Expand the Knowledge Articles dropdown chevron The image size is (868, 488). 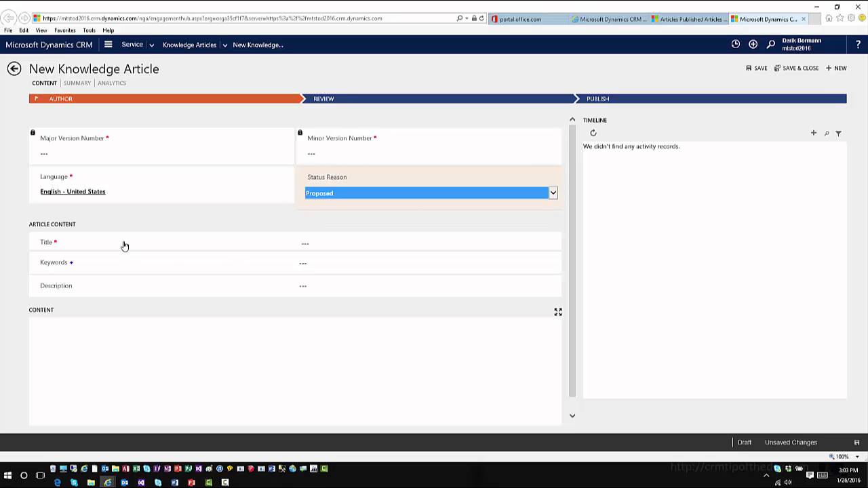tap(224, 45)
